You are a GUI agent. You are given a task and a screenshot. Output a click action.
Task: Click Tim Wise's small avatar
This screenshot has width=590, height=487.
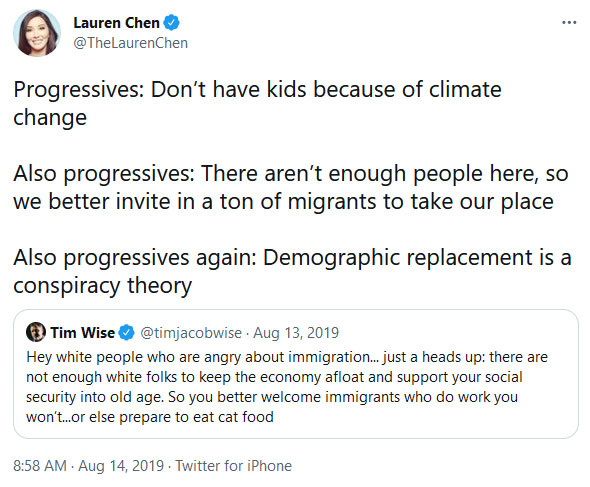pyautogui.click(x=36, y=332)
